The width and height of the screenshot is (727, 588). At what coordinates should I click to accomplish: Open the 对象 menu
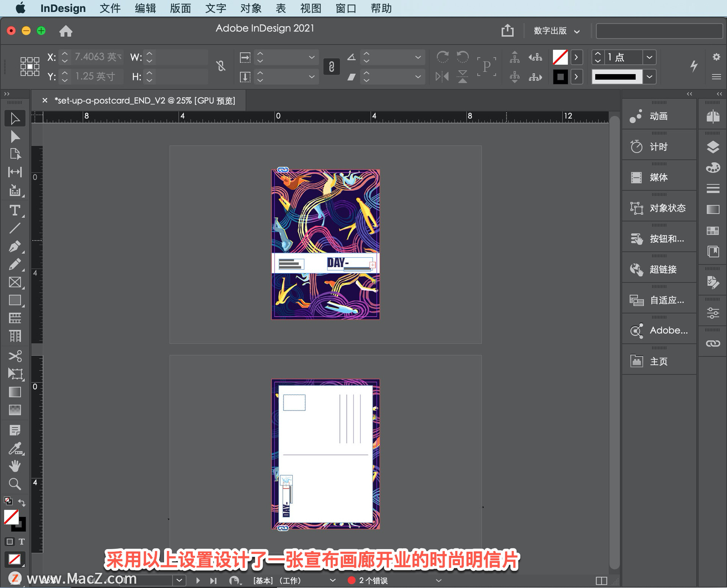[x=251, y=8]
